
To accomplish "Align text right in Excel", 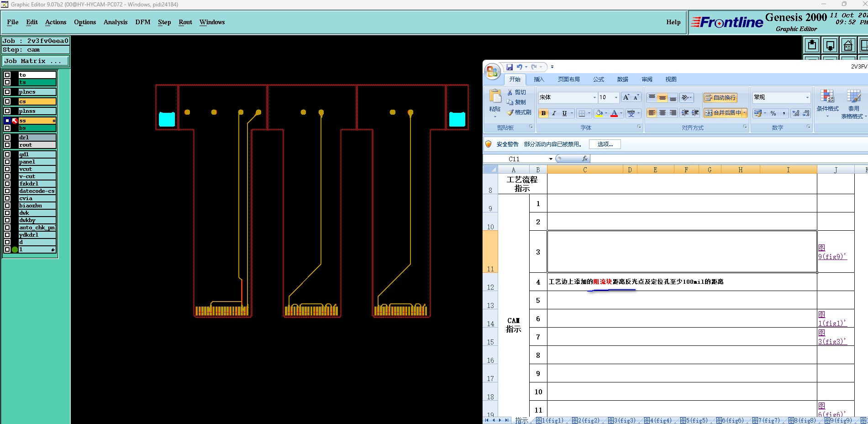I will coord(673,113).
